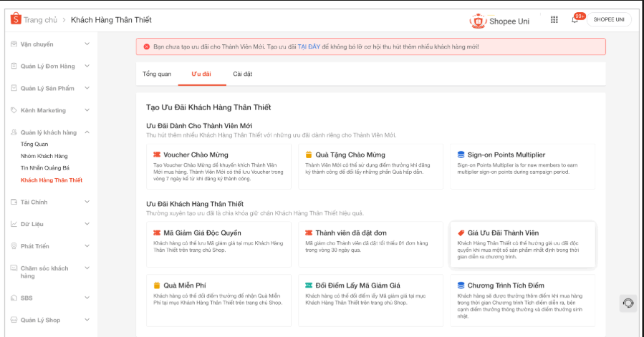This screenshot has height=337, width=644.
Task: Open the apps grid icon
Action: click(x=554, y=20)
